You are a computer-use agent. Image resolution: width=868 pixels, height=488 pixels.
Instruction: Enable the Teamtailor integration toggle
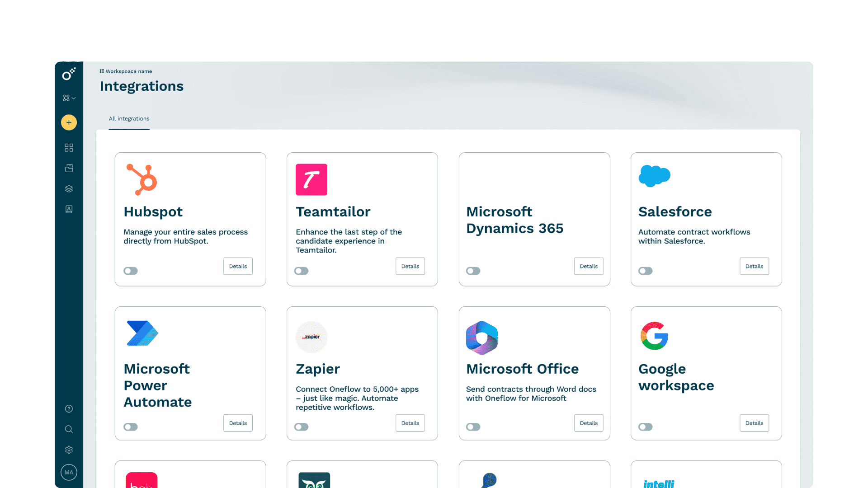[x=301, y=271]
